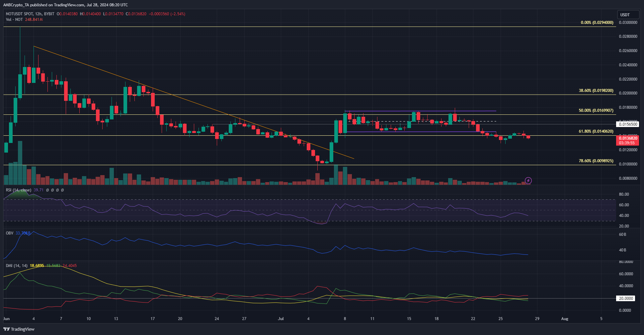
Task: Click 0.0300000 on the price axis
Action: tap(628, 23)
